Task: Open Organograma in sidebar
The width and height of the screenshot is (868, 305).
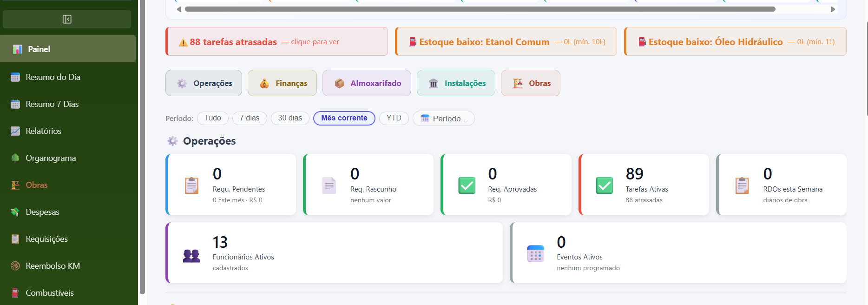Action: click(x=68, y=158)
